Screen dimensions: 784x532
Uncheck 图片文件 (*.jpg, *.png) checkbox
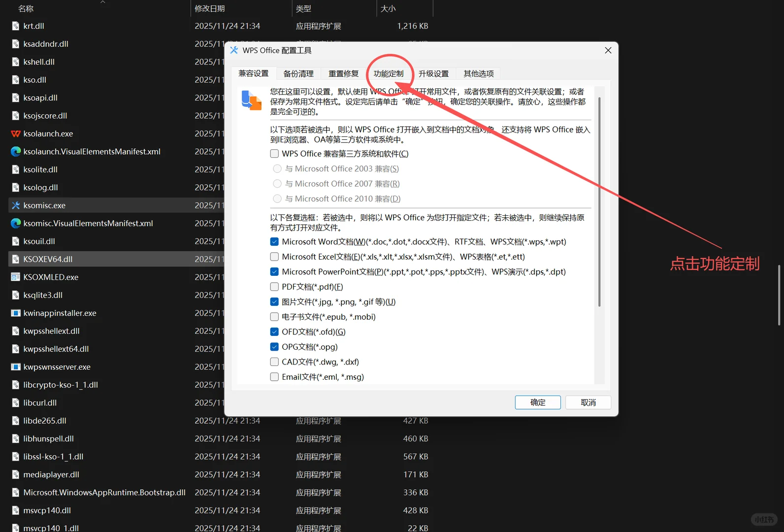[x=274, y=302]
